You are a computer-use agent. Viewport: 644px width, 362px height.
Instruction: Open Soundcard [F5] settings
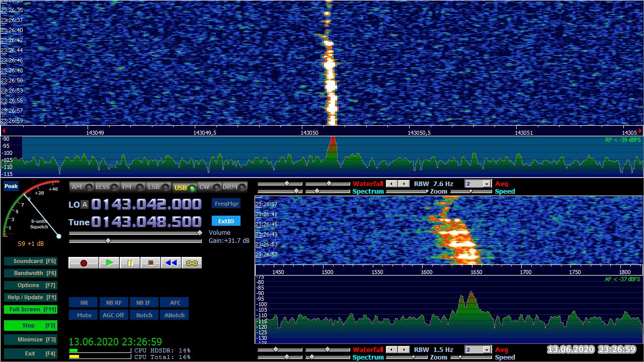coord(30,261)
